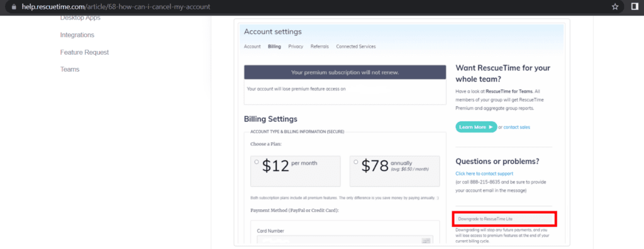Select the $78 annually plan radio
Image resolution: width=644 pixels, height=249 pixels.
coord(356,162)
